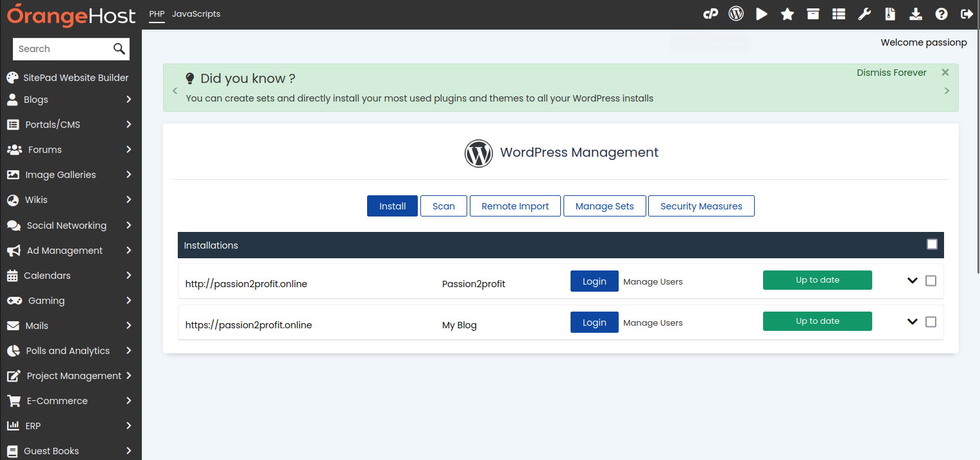Expand the Forums category chevron
The width and height of the screenshot is (980, 460).
pos(129,150)
